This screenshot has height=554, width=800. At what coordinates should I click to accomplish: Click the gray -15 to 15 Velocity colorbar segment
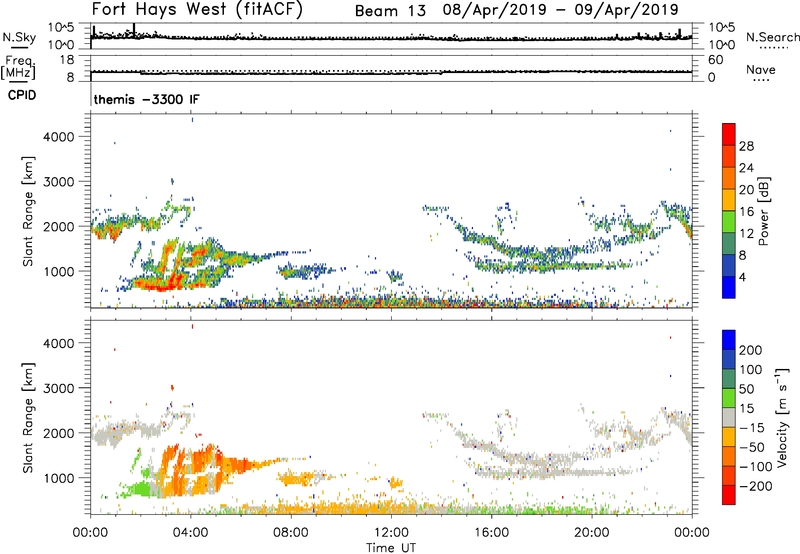coord(729,418)
